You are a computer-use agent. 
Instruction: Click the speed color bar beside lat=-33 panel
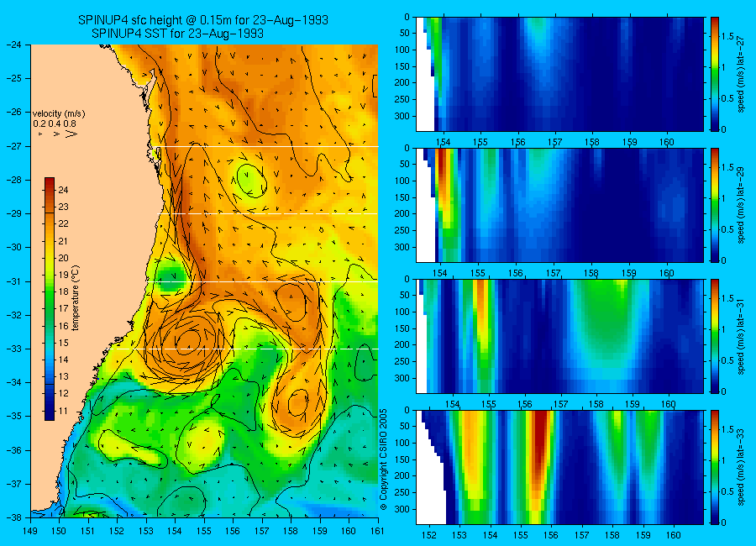point(714,467)
